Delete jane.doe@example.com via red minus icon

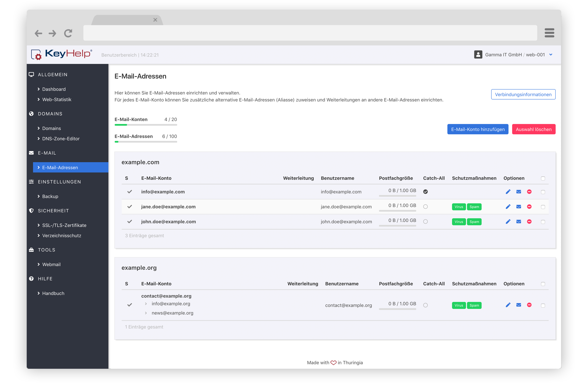(529, 207)
